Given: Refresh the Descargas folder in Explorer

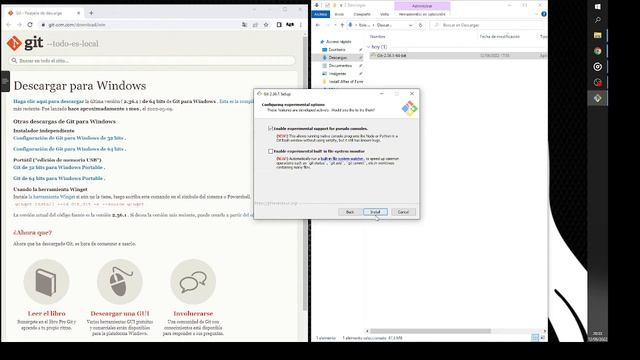Looking at the screenshot, I should point(420,25).
